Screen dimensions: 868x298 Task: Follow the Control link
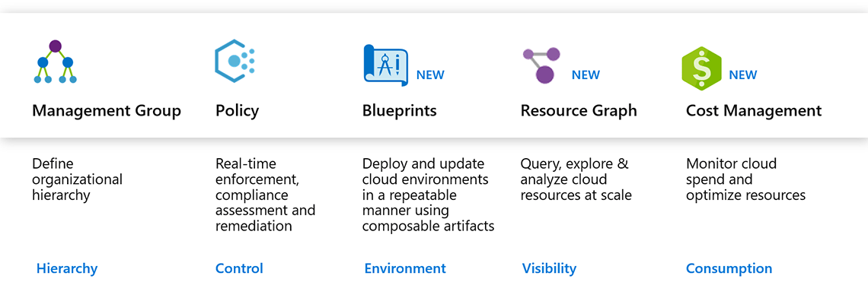[x=239, y=268]
